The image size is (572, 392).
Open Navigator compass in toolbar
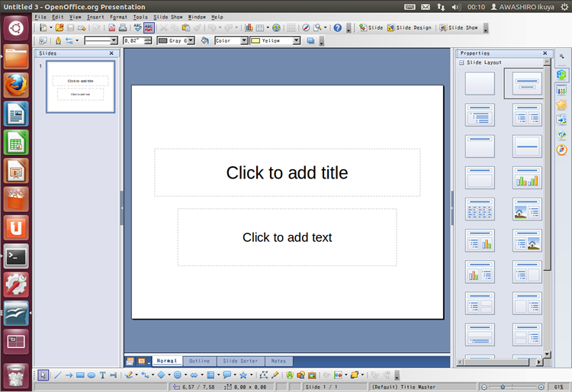pyautogui.click(x=306, y=27)
